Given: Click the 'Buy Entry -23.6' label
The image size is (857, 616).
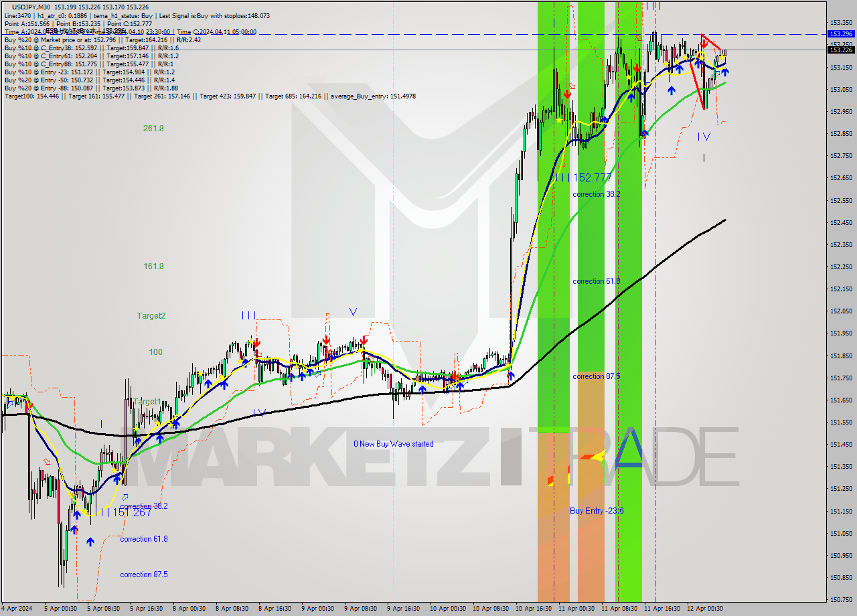Looking at the screenshot, I should click(x=597, y=511).
